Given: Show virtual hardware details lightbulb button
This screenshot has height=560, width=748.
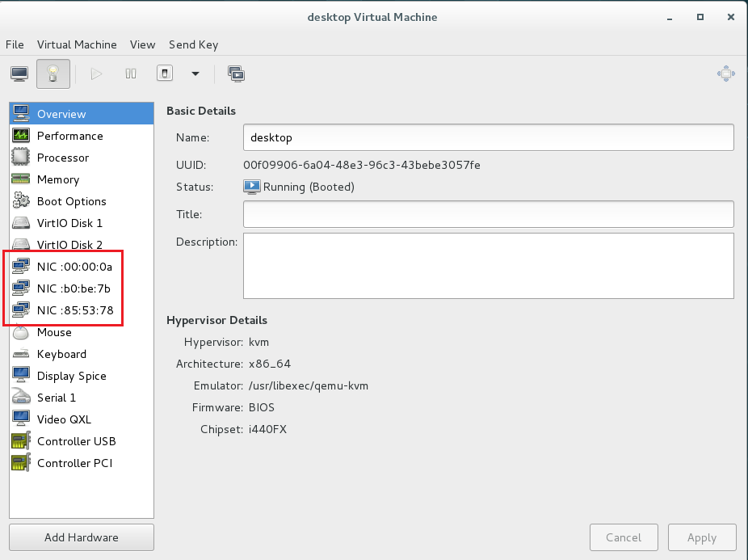Looking at the screenshot, I should (53, 74).
